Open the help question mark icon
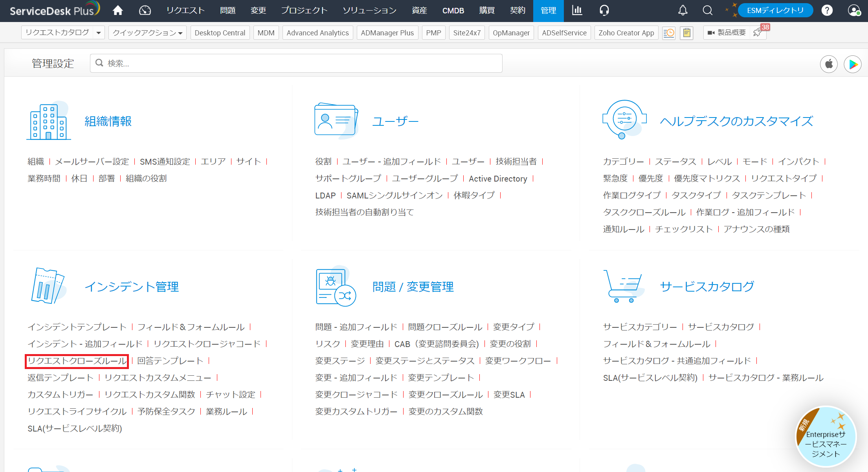The width and height of the screenshot is (868, 472). 827,11
